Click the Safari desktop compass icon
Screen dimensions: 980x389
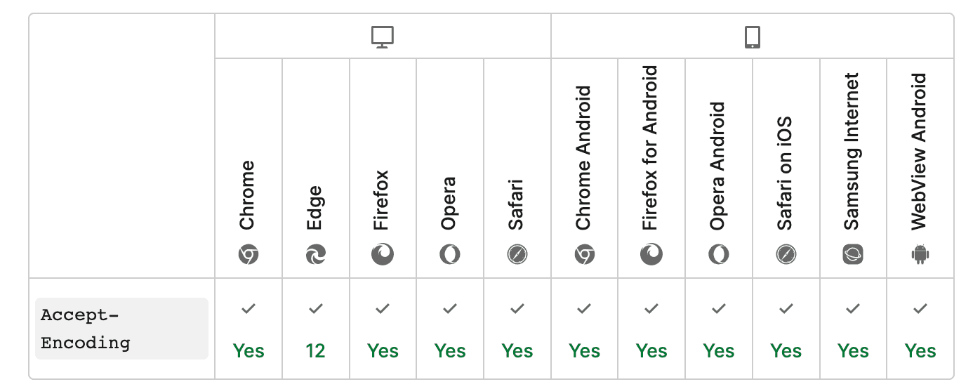(517, 254)
